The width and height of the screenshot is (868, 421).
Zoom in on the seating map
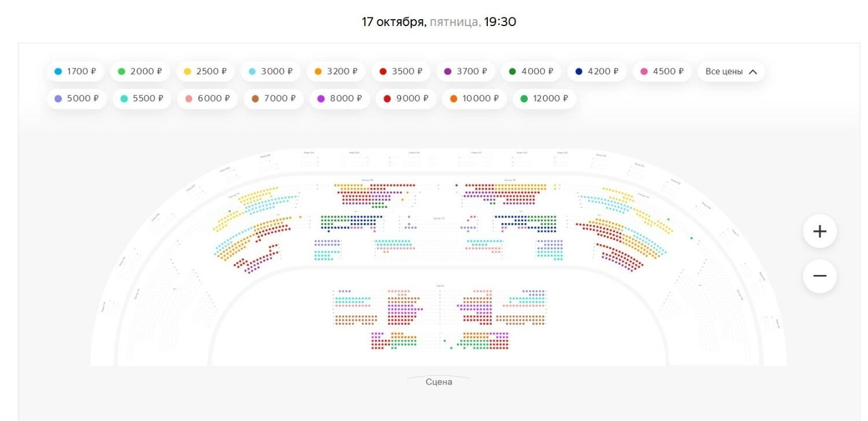(x=819, y=232)
